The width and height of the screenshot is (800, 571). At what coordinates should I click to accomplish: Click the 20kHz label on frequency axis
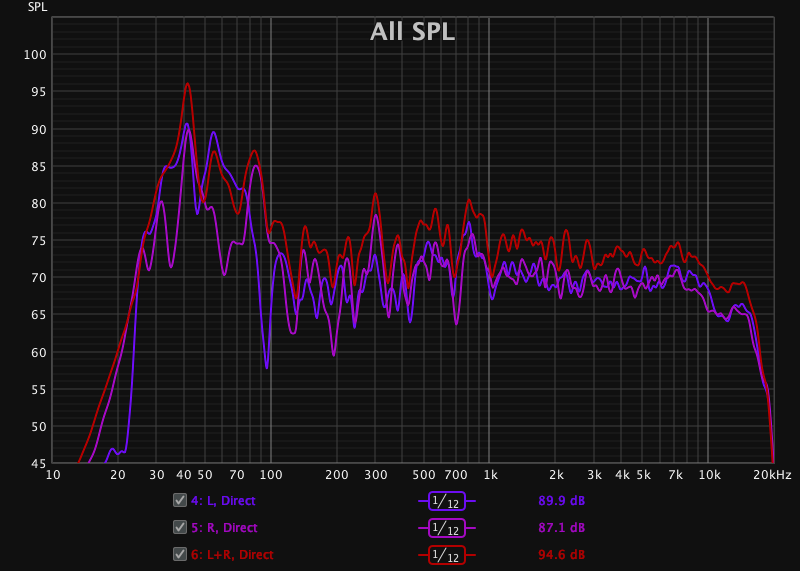773,474
